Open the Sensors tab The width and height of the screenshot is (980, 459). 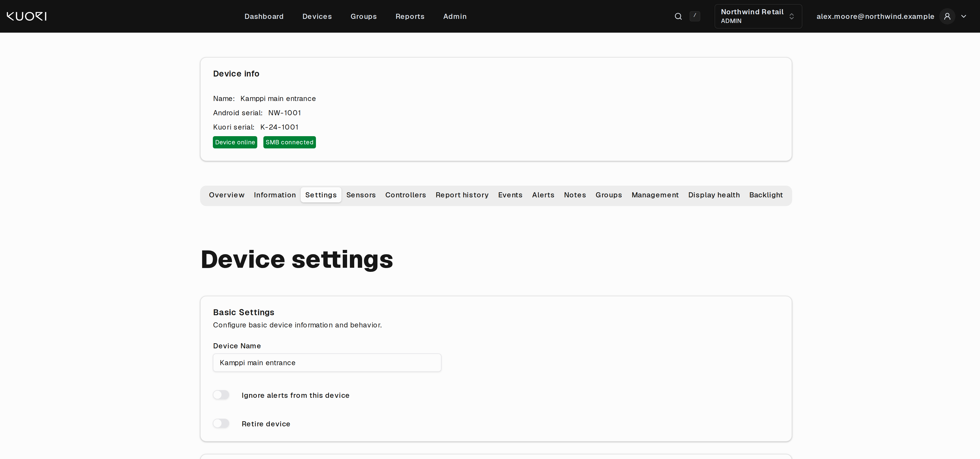click(361, 195)
